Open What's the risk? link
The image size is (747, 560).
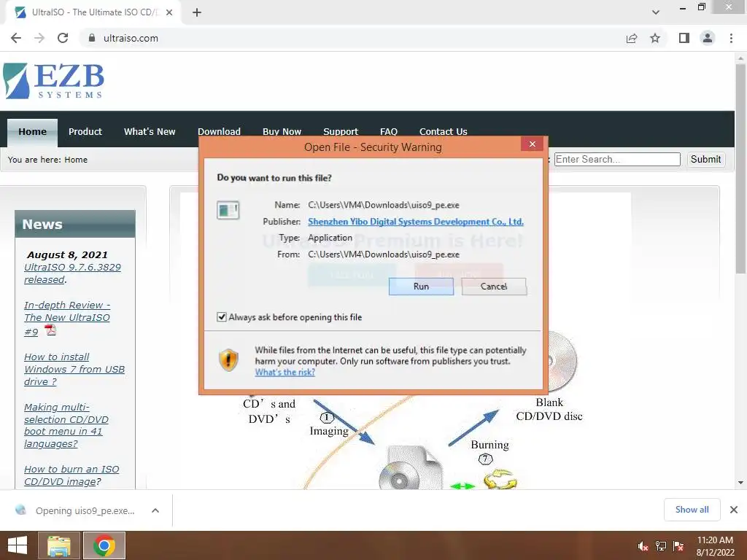[x=285, y=373]
